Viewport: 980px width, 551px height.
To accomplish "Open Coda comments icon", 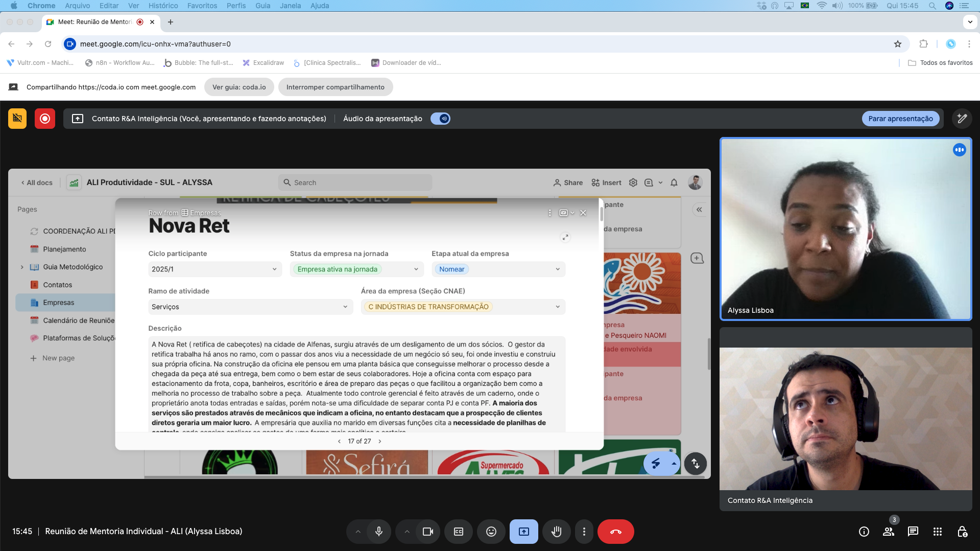I will click(649, 182).
